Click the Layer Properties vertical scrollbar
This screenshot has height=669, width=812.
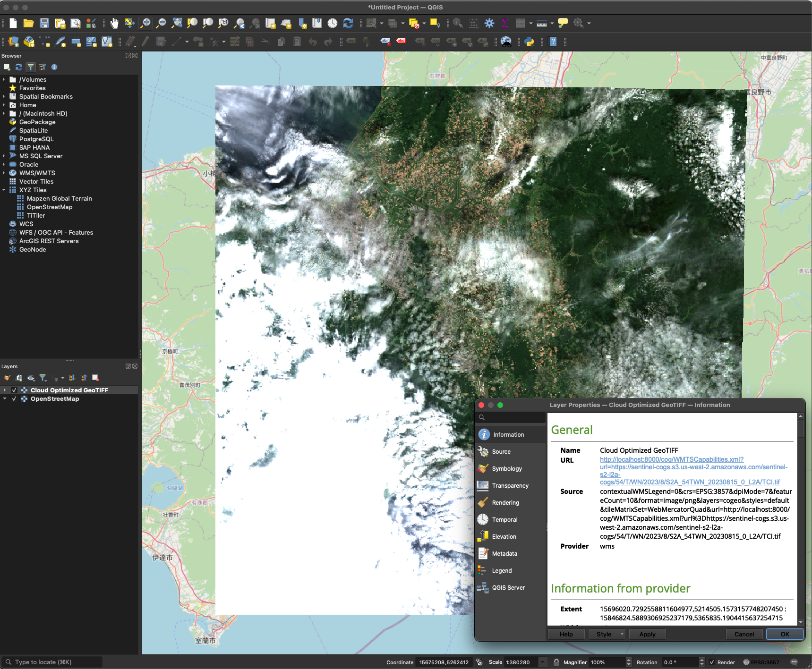pos(801,519)
